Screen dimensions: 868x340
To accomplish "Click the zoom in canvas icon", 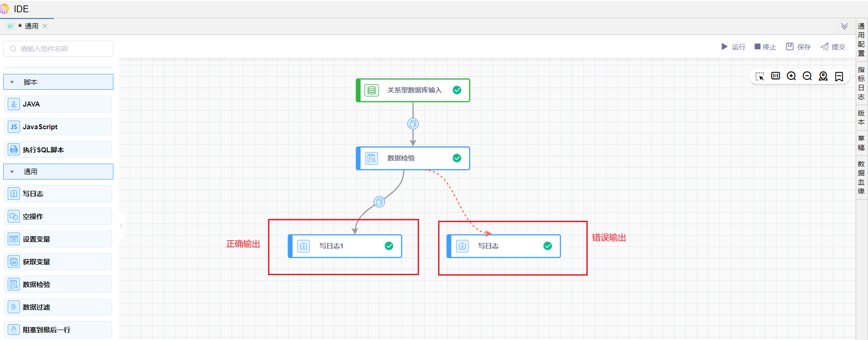I will point(791,76).
